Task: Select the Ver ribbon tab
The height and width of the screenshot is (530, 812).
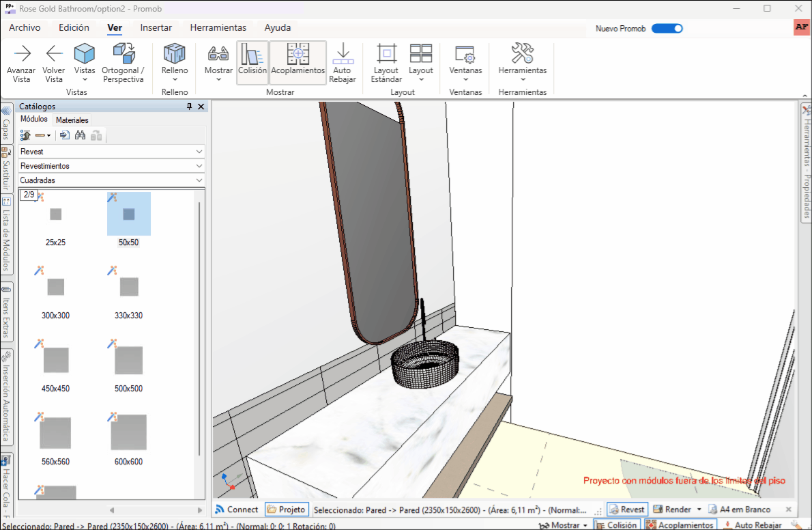Action: point(115,27)
